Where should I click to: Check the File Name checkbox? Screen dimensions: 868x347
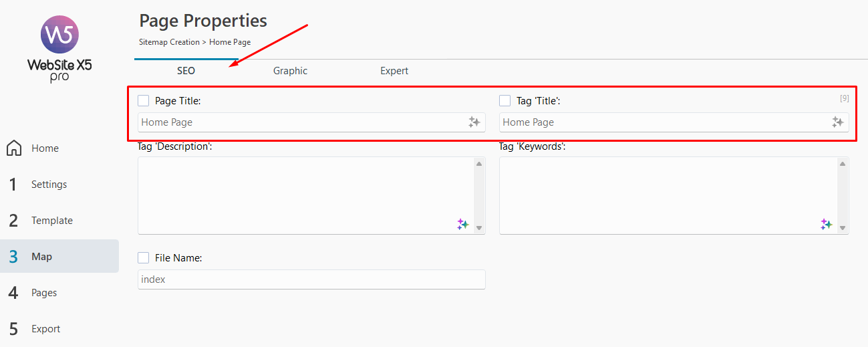click(x=144, y=258)
